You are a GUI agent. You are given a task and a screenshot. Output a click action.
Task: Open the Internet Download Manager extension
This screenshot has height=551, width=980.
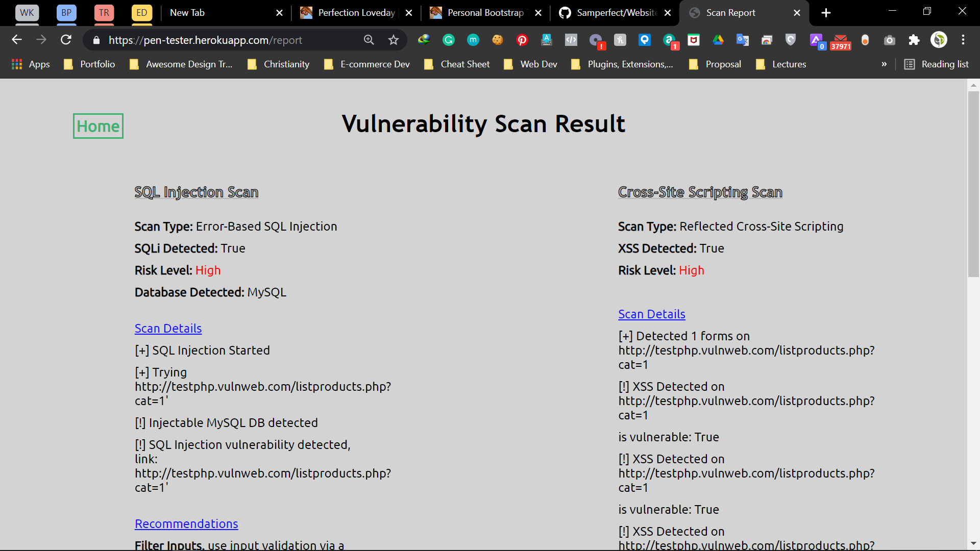coord(424,40)
